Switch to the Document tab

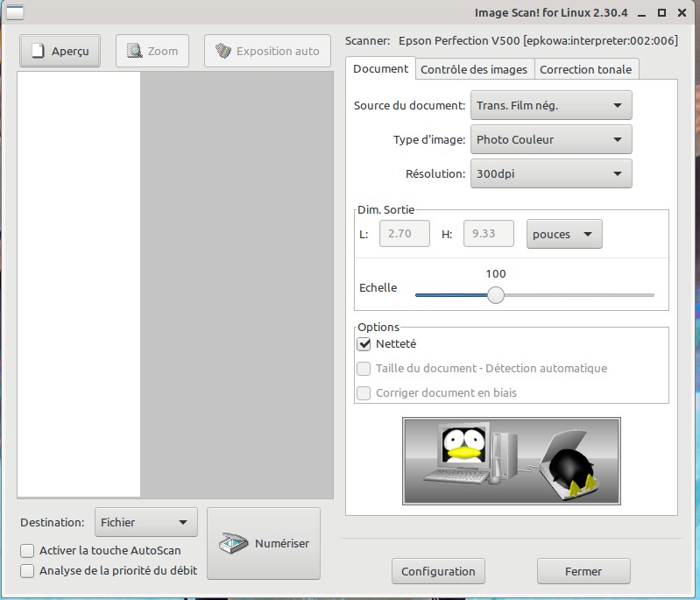(x=380, y=68)
